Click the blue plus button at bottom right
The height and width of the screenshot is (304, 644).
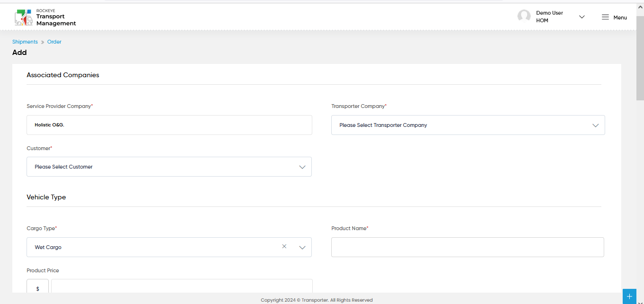629,296
